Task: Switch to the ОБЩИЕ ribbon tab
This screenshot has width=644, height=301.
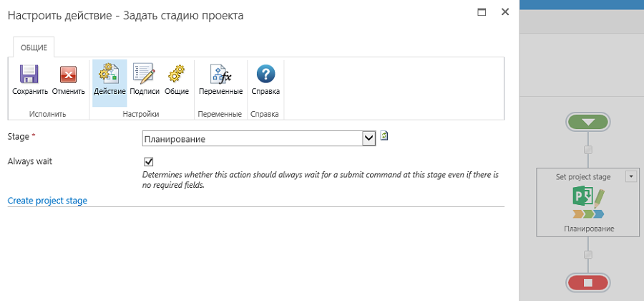Action: point(34,48)
